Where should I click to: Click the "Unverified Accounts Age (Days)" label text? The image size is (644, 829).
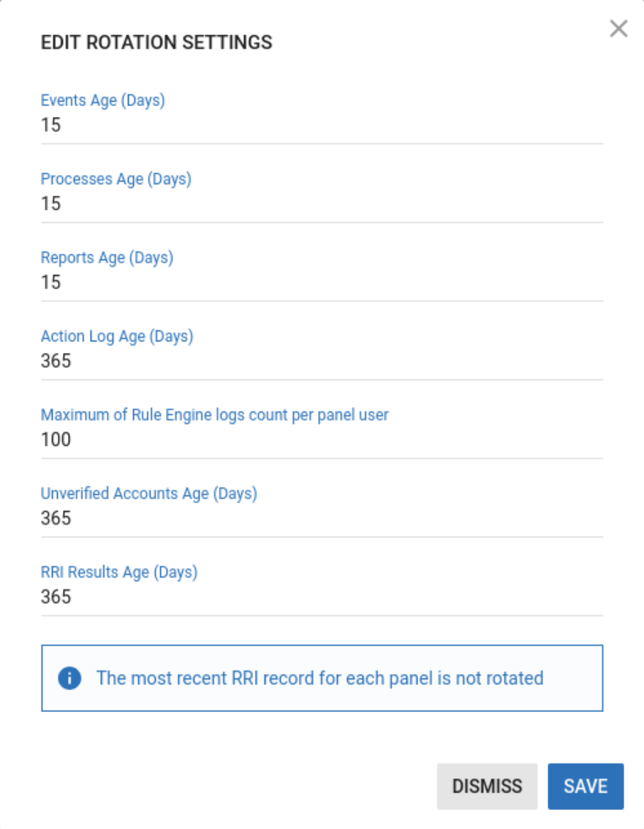149,493
